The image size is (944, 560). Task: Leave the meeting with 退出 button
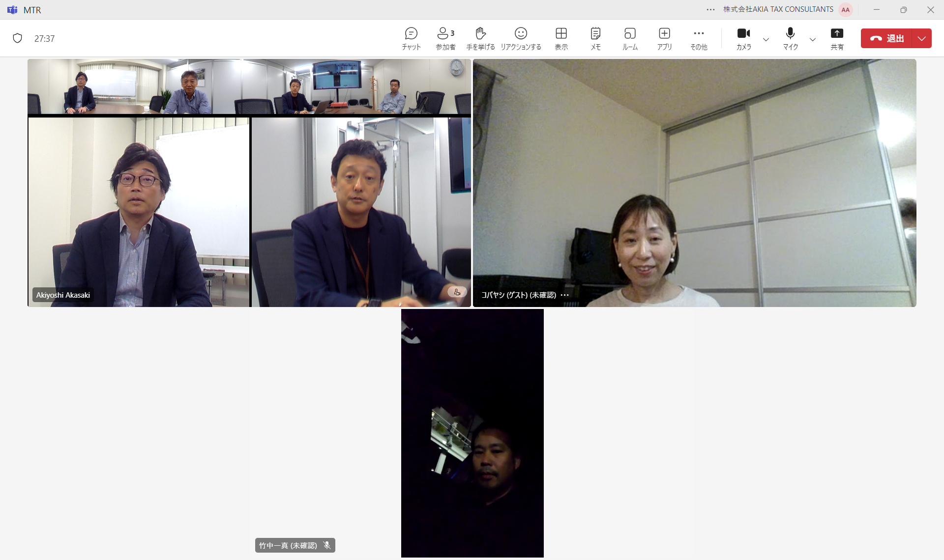pyautogui.click(x=886, y=38)
